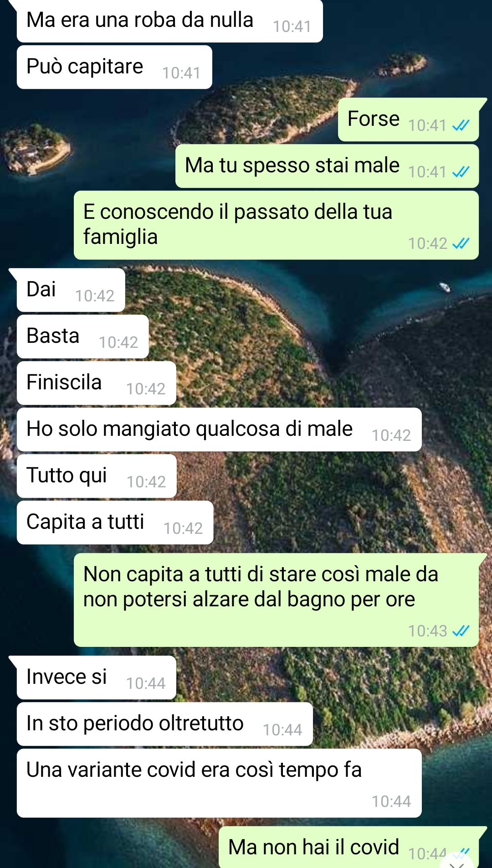Select the 'Ma non hai il covid' message
Screen dimensions: 492x868
(349, 847)
